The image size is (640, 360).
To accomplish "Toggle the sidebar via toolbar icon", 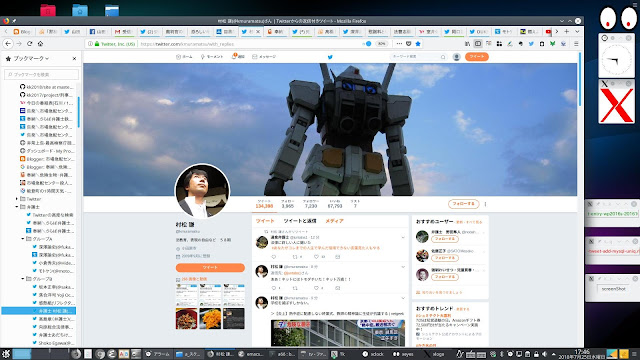I will (x=478, y=44).
